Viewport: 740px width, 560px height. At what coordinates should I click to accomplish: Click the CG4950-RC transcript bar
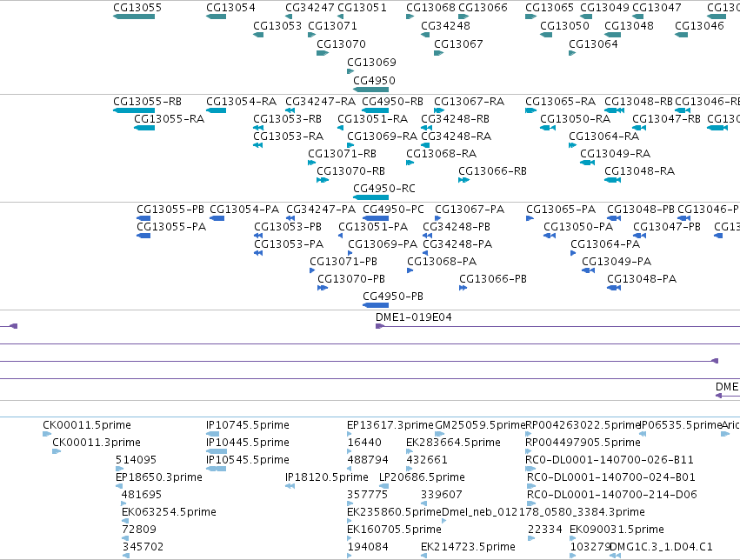click(371, 197)
